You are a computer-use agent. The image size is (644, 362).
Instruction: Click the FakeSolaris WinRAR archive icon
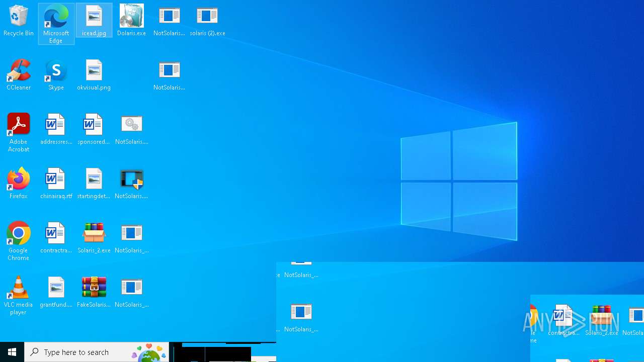point(94,293)
